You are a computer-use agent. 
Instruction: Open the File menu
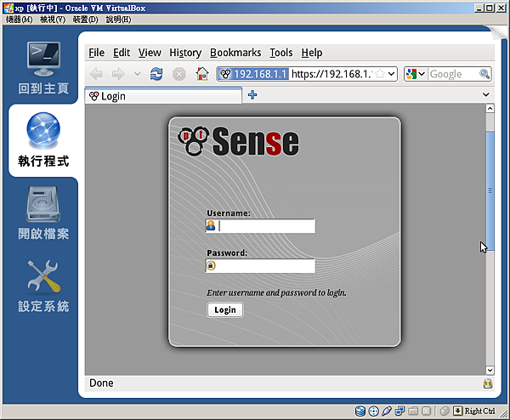point(97,53)
